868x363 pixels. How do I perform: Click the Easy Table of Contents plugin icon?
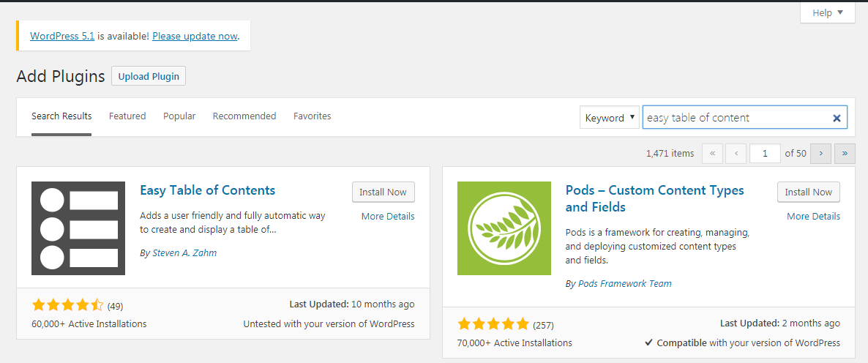coord(78,228)
